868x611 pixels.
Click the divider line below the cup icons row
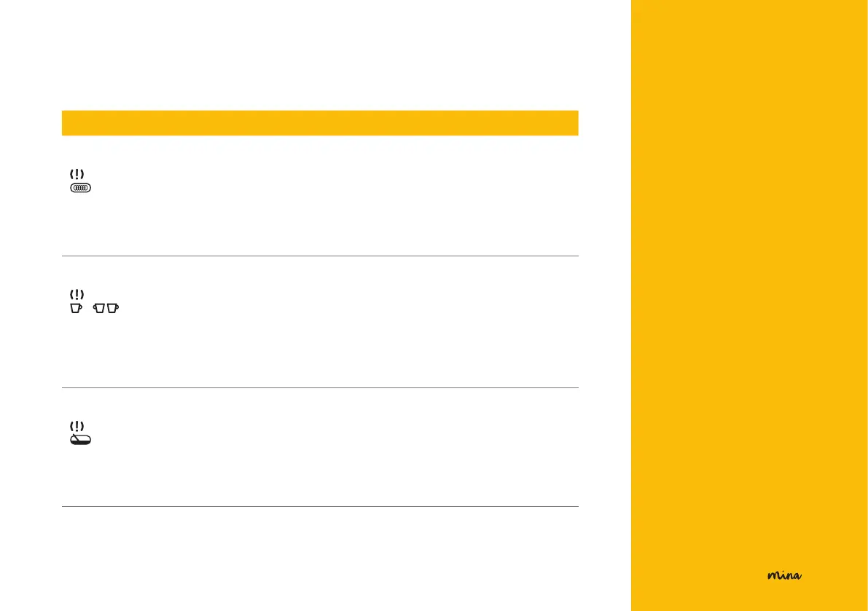319,387
